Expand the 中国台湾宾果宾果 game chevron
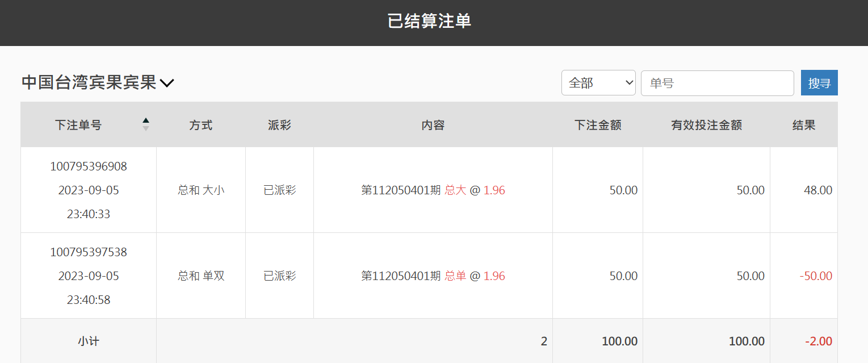Image resolution: width=868 pixels, height=363 pixels. click(x=167, y=84)
